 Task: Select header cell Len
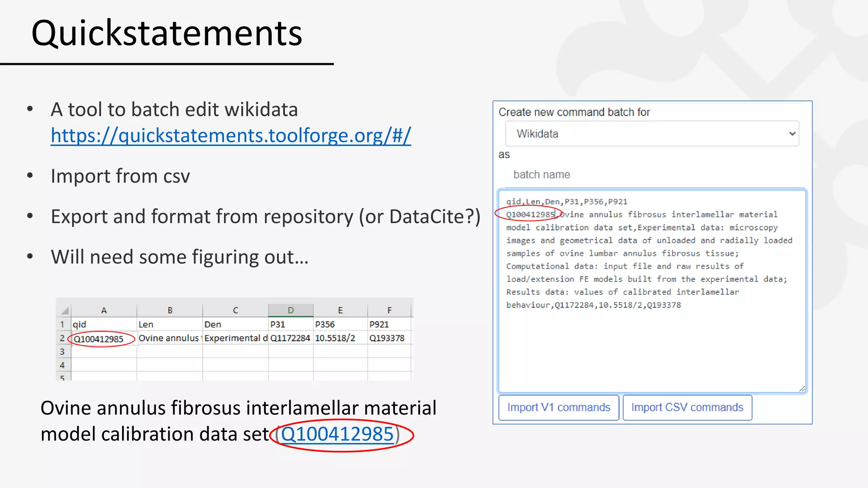[x=170, y=324]
